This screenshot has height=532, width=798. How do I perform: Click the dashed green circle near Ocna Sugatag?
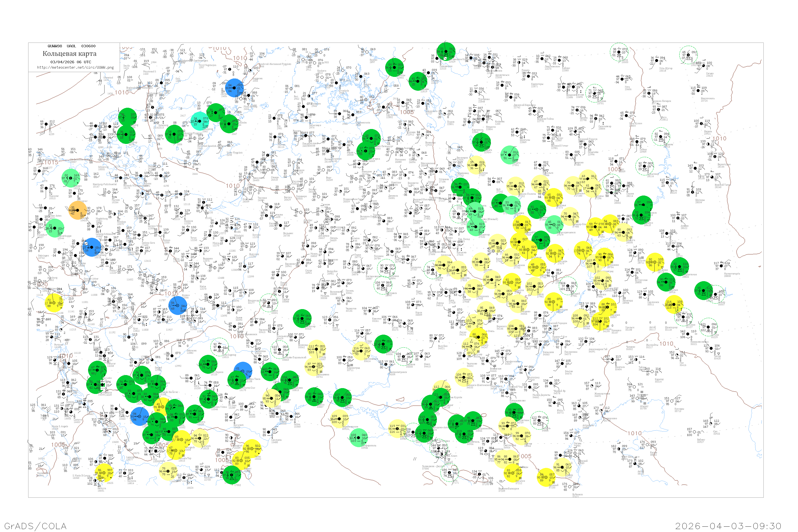(x=219, y=347)
